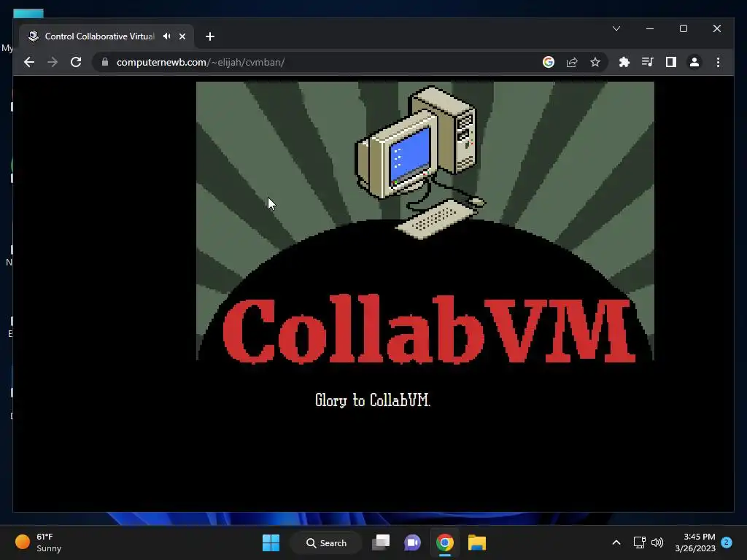
Task: Open the tab search chevron
Action: pos(616,28)
